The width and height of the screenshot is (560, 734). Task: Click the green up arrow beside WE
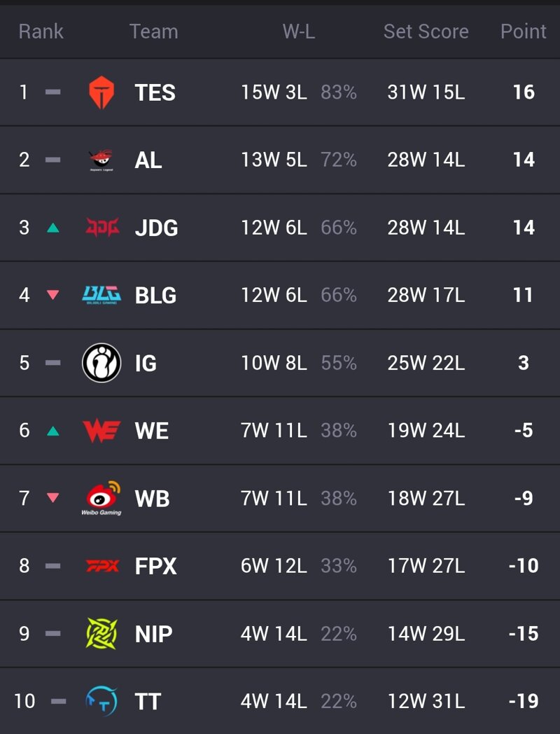[53, 431]
